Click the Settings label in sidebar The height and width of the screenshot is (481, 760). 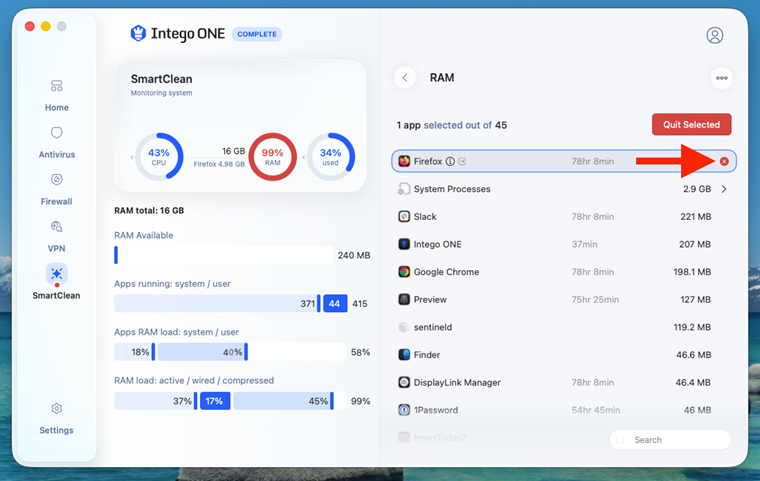(57, 431)
